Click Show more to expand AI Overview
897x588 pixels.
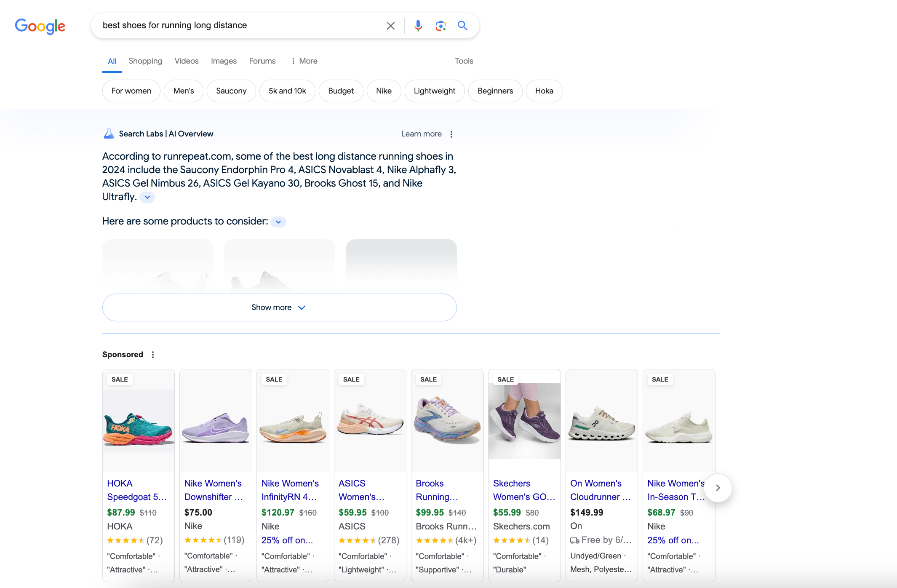pyautogui.click(x=280, y=307)
